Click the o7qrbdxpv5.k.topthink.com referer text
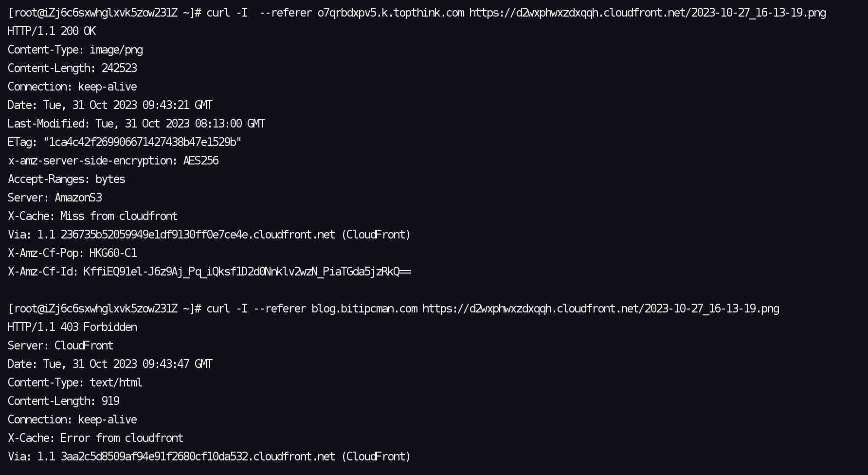The height and width of the screenshot is (475, 868). [x=391, y=13]
